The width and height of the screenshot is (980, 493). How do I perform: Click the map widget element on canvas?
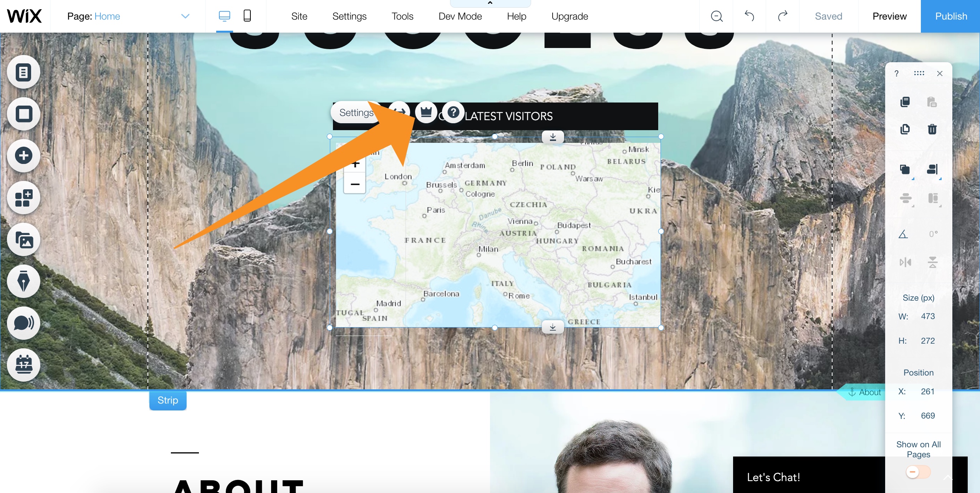495,233
